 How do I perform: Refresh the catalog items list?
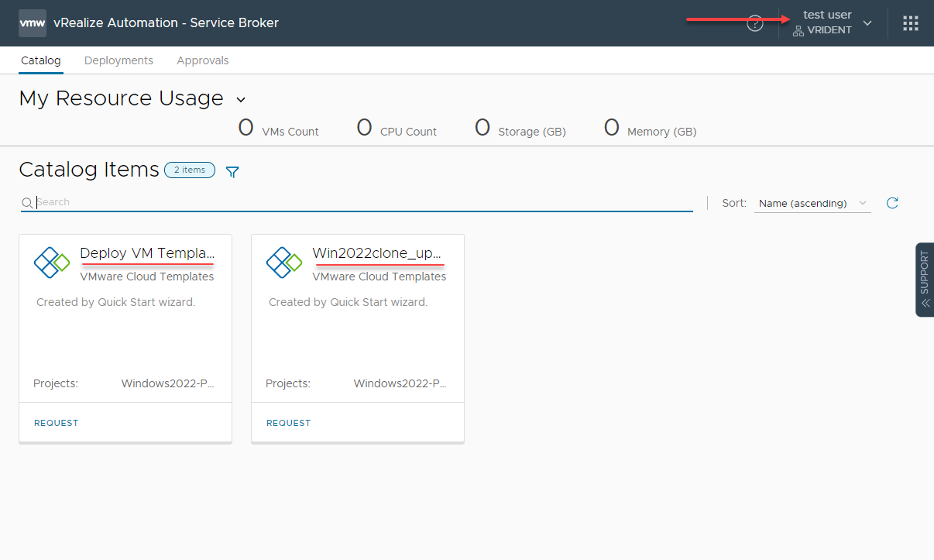(892, 203)
